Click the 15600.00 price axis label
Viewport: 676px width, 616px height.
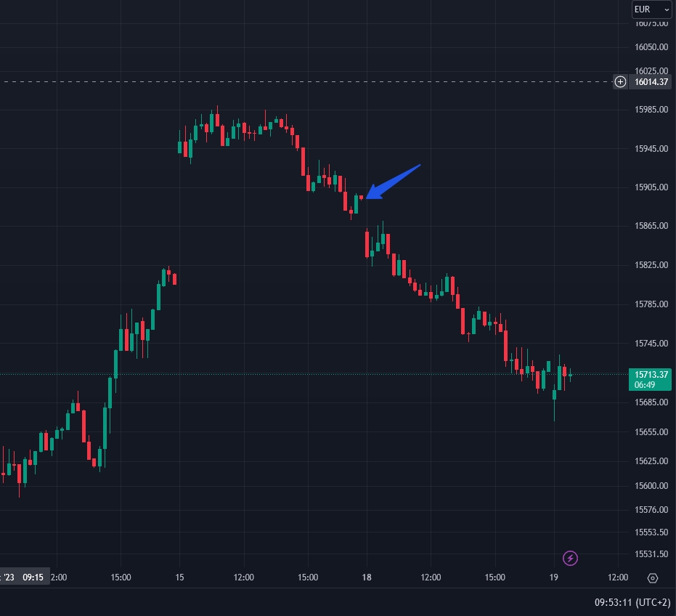651,486
